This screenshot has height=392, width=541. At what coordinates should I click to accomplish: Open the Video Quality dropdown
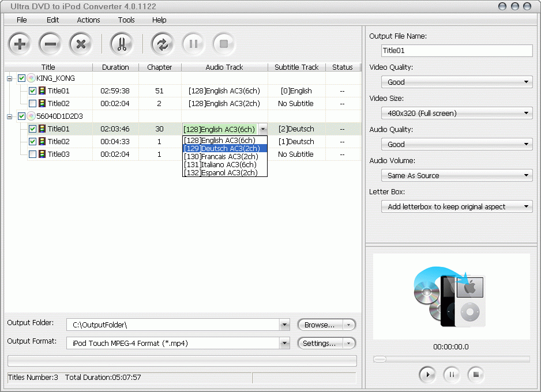point(457,82)
